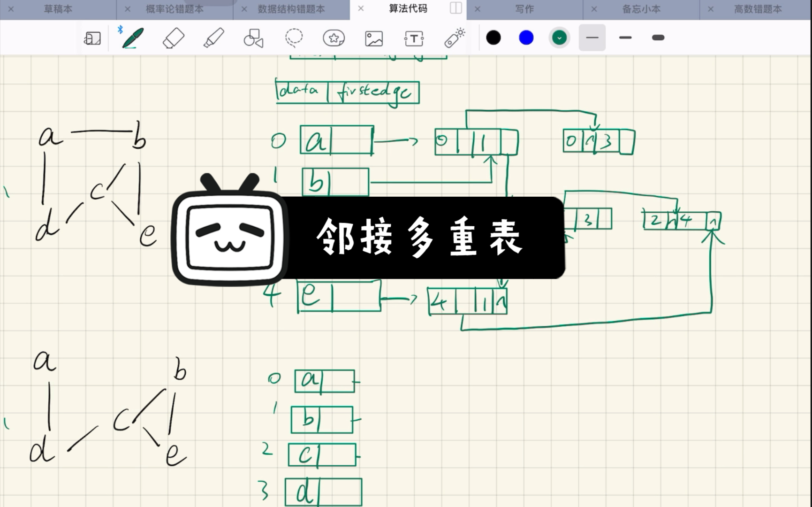The image size is (812, 507).
Task: Click the 邻接多重表 title banner
Action: (420, 238)
